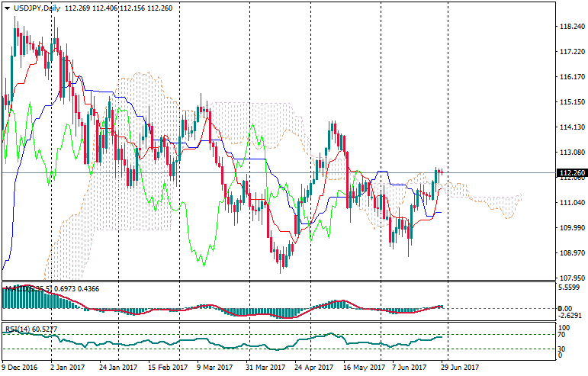Screen dimensions: 588x376
Task: Click the 114.130 price axis label
Action: (x=571, y=127)
